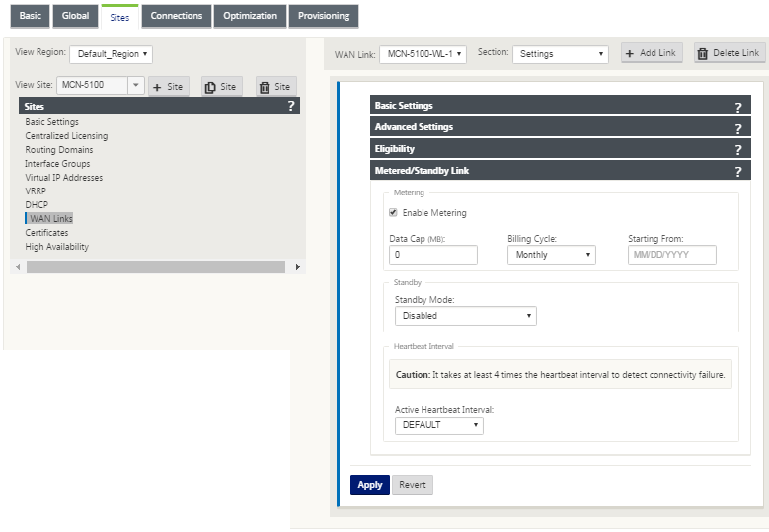Click the clone Site copy button
Viewport: 769px width, 532px height.
pos(222,87)
